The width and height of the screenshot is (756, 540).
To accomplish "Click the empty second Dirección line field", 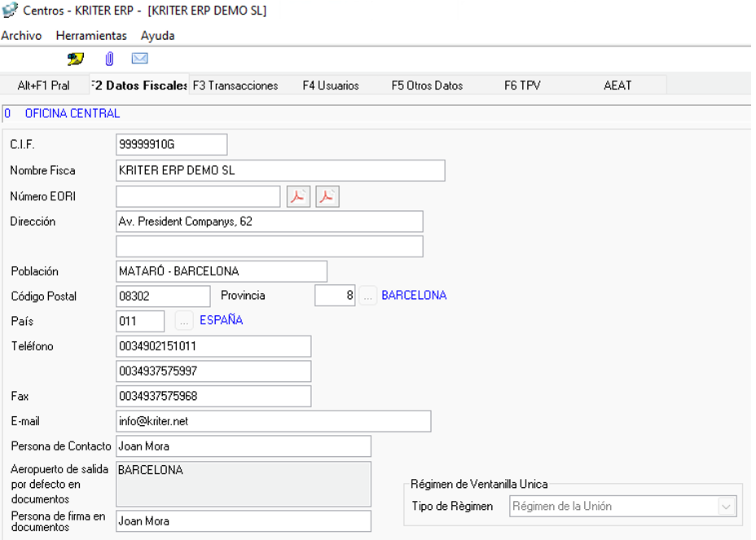I will click(x=270, y=246).
